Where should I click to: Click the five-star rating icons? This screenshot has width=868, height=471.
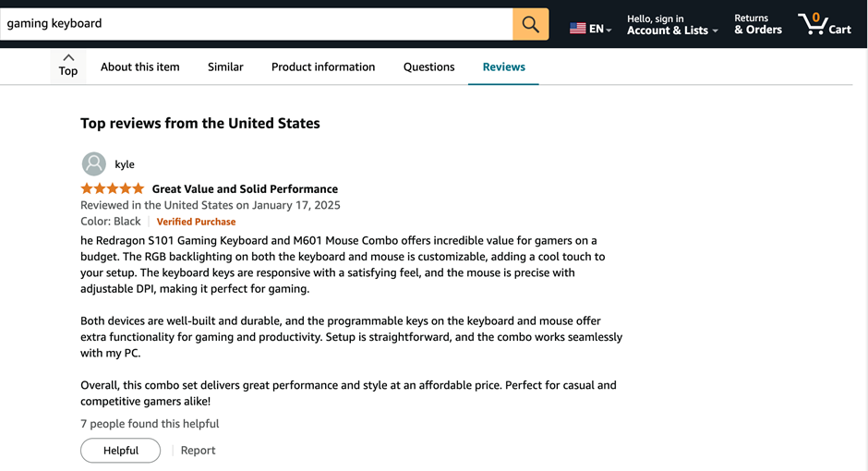click(x=113, y=188)
